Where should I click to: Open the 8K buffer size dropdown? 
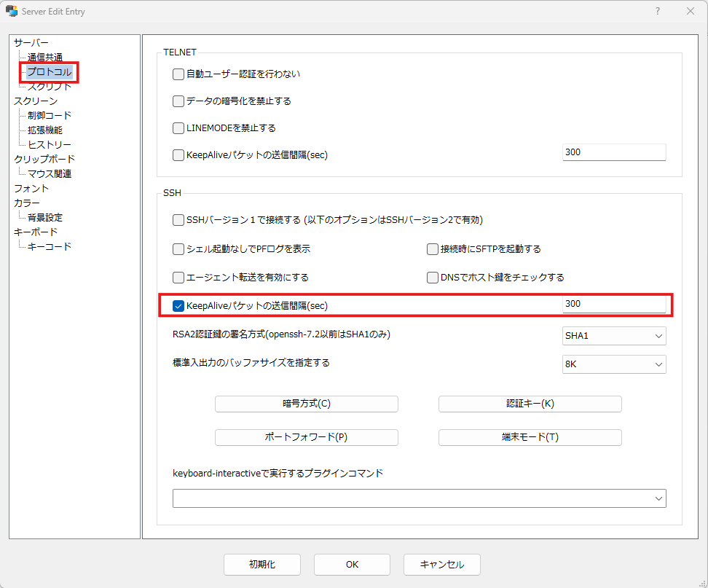click(x=614, y=364)
